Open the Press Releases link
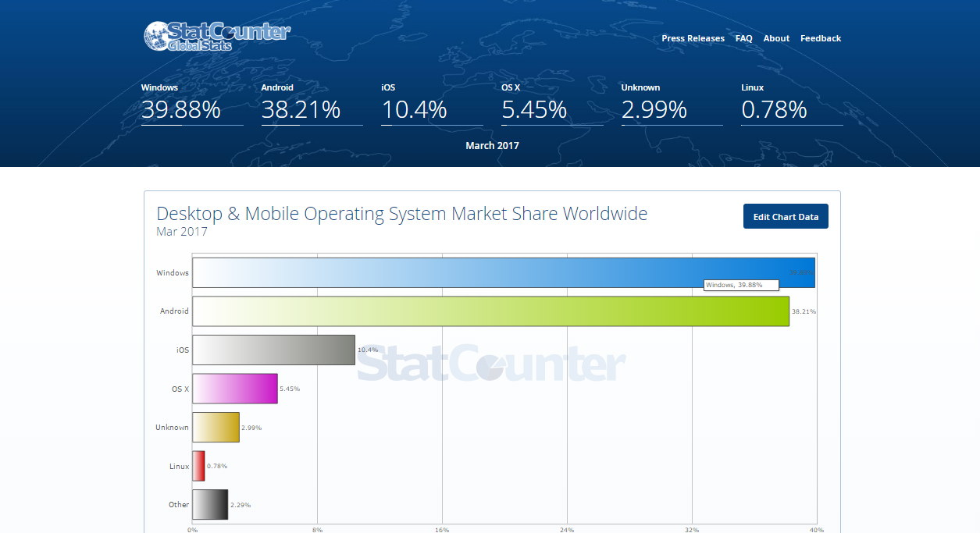Screen dimensions: 980x533 (x=693, y=38)
